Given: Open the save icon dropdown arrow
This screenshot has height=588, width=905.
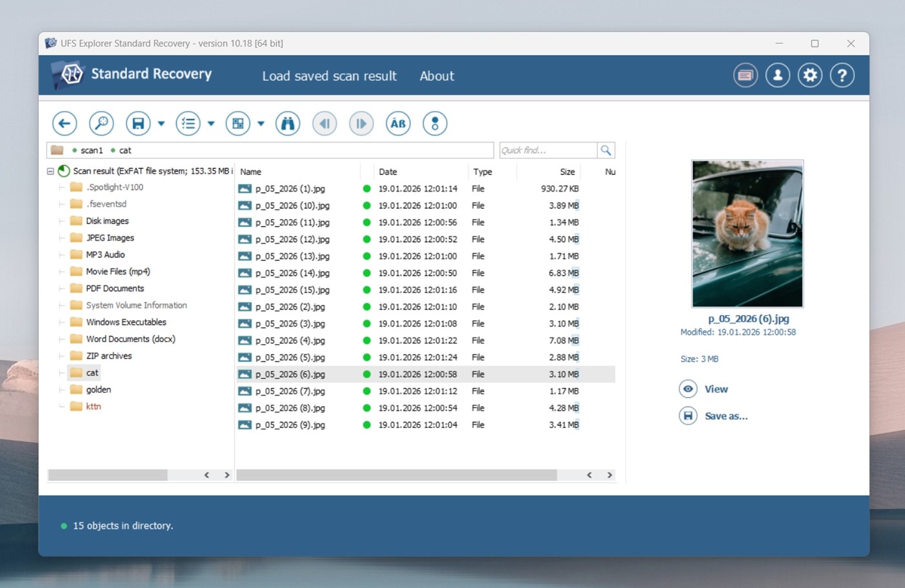Looking at the screenshot, I should (x=161, y=123).
